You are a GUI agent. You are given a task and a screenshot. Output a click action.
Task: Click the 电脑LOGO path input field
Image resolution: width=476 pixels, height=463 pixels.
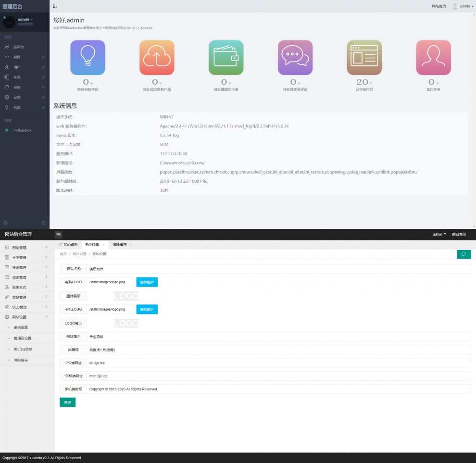[x=111, y=282]
